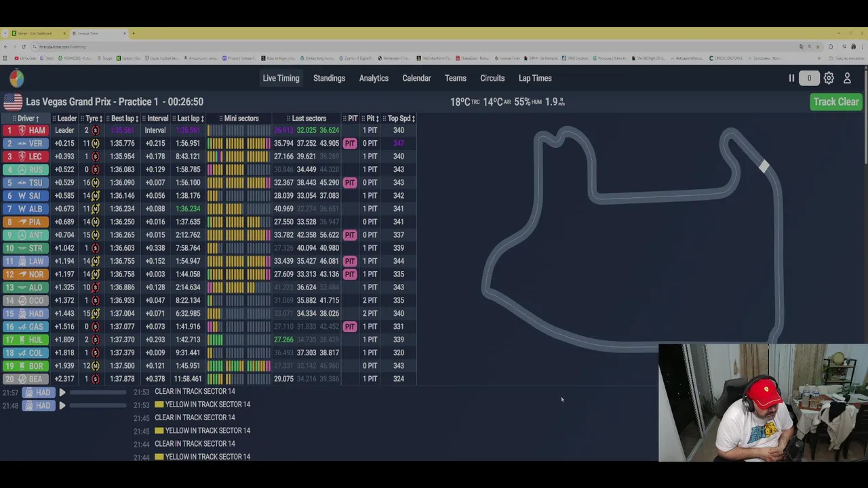
Task: Click the yellow flag swatch at 21:53
Action: 159,405
